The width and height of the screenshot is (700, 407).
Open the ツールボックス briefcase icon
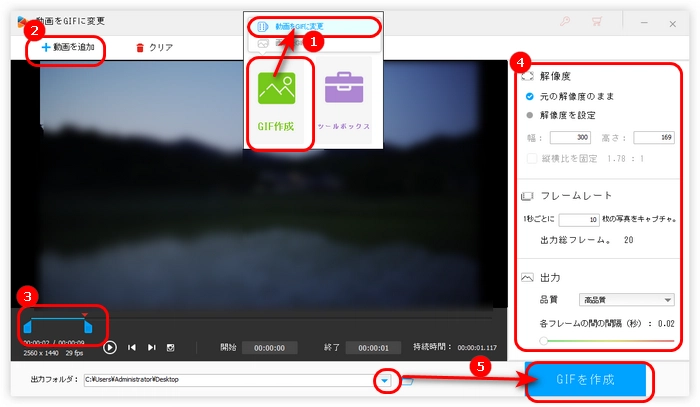(344, 87)
